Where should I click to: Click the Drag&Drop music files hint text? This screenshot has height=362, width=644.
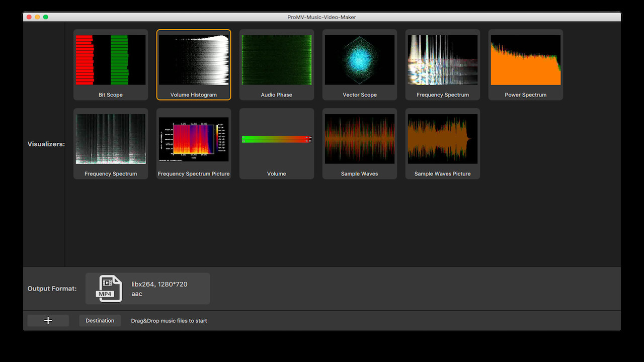pyautogui.click(x=169, y=321)
